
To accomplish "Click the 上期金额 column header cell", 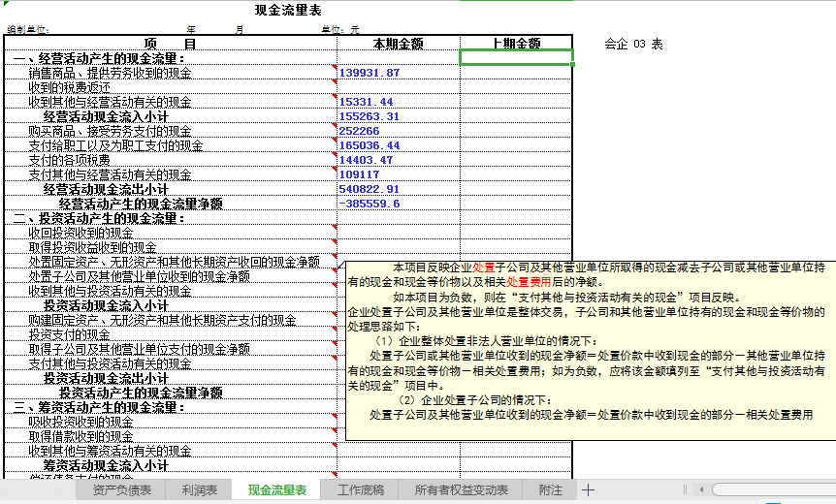I will pos(516,44).
